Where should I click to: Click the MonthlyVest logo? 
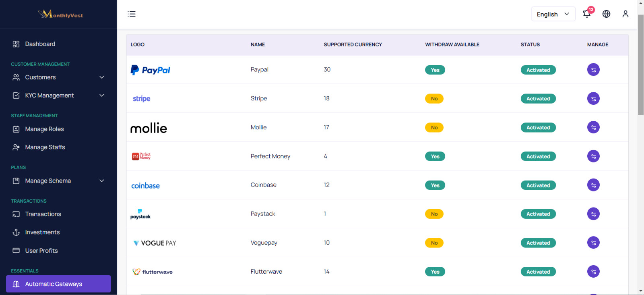[60, 15]
